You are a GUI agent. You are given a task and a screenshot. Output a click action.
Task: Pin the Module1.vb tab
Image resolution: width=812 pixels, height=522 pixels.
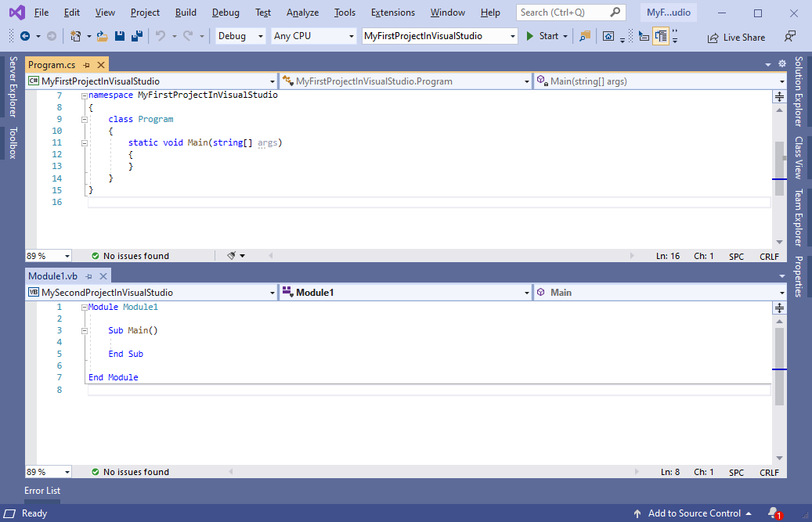coord(88,276)
